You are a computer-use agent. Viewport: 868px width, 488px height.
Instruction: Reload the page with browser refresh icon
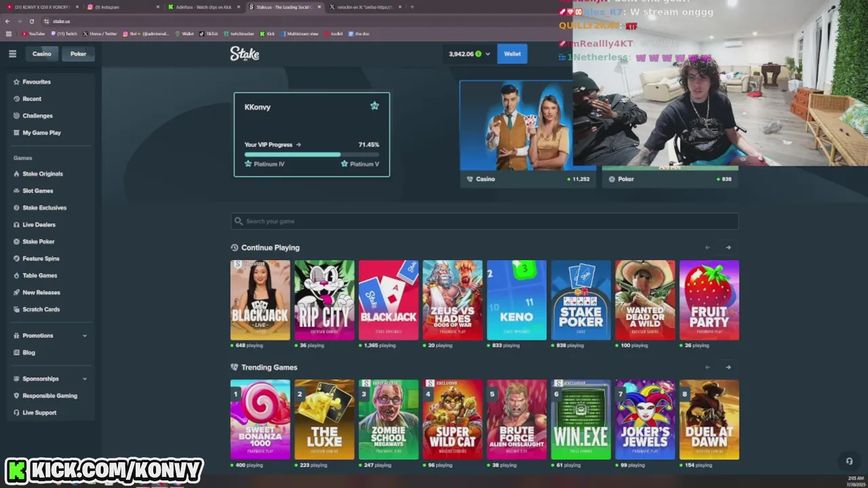(x=31, y=21)
